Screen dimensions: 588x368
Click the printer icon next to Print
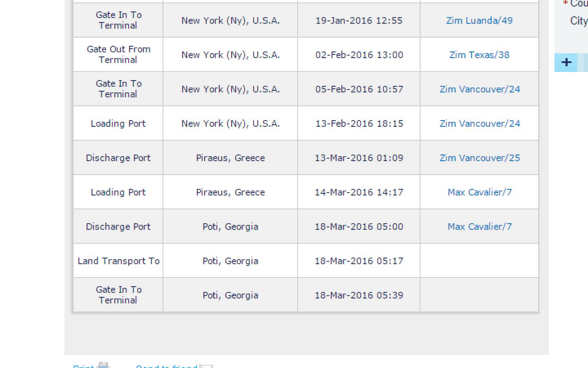click(x=104, y=365)
